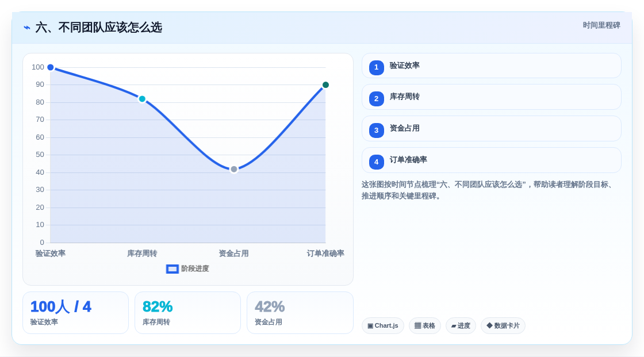
Task: Click the 50 y-axis tick label
Action: coord(40,155)
